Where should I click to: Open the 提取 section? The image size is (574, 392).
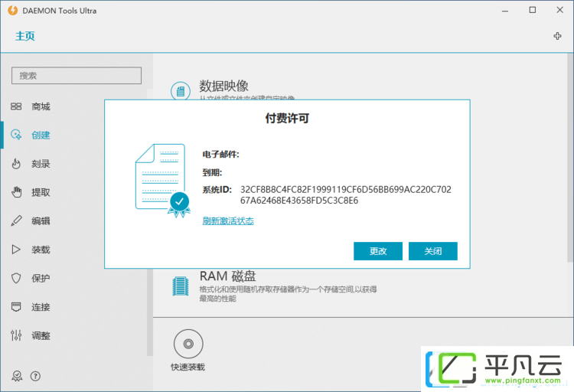coord(41,192)
